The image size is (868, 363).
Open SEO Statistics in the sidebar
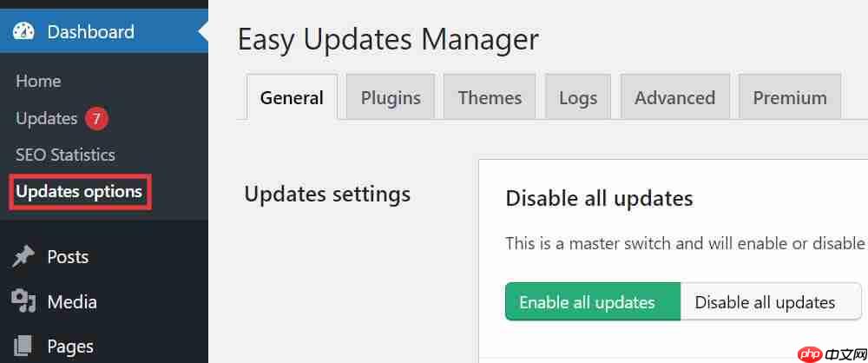click(x=65, y=155)
